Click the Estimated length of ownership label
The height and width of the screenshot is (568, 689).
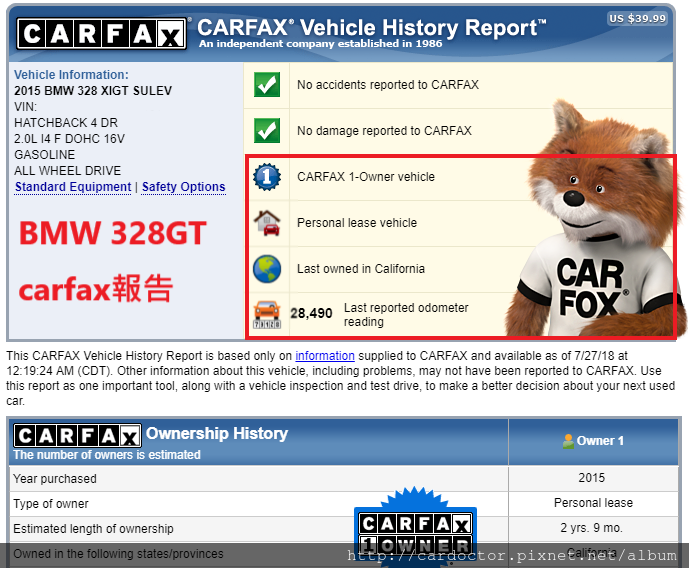click(93, 529)
